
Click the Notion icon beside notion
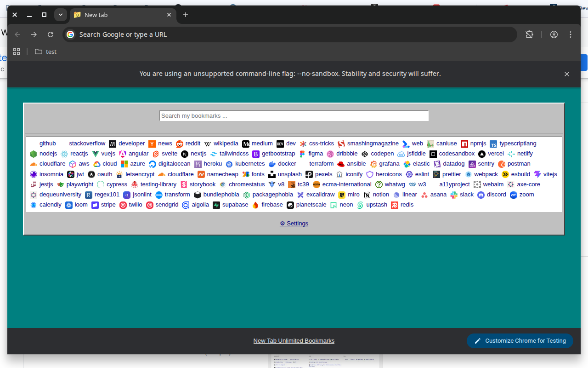coord(367,195)
